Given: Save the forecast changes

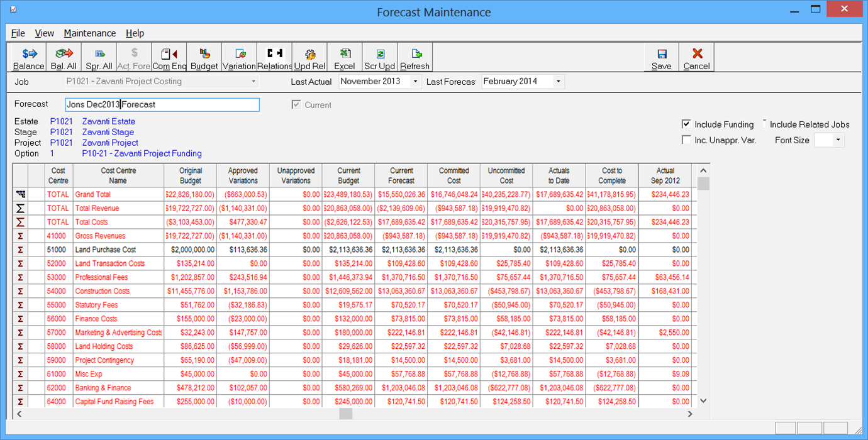Looking at the screenshot, I should [663, 57].
